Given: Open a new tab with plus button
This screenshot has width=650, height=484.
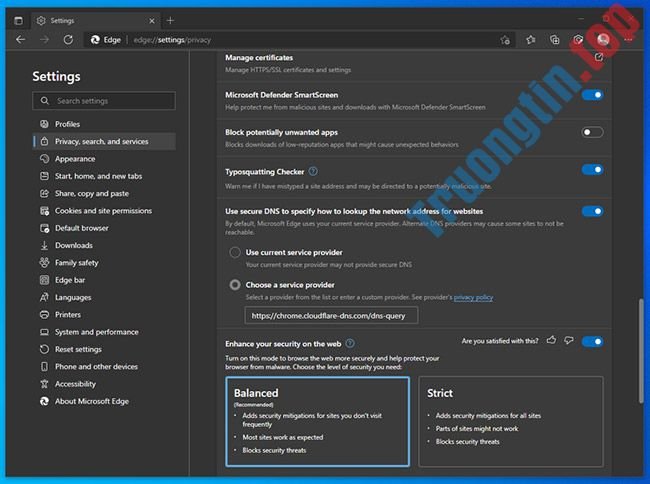Looking at the screenshot, I should [x=170, y=20].
